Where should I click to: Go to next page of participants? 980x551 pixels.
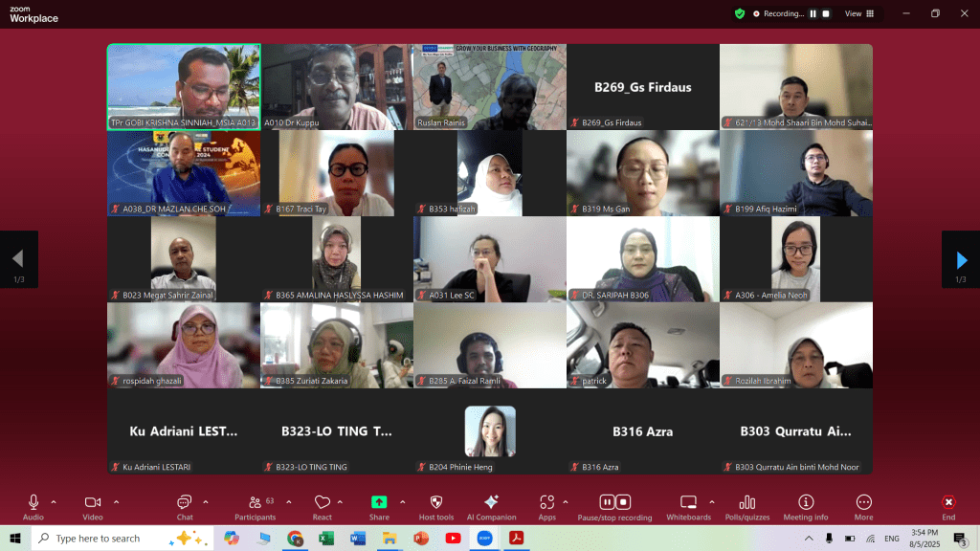[x=961, y=260]
